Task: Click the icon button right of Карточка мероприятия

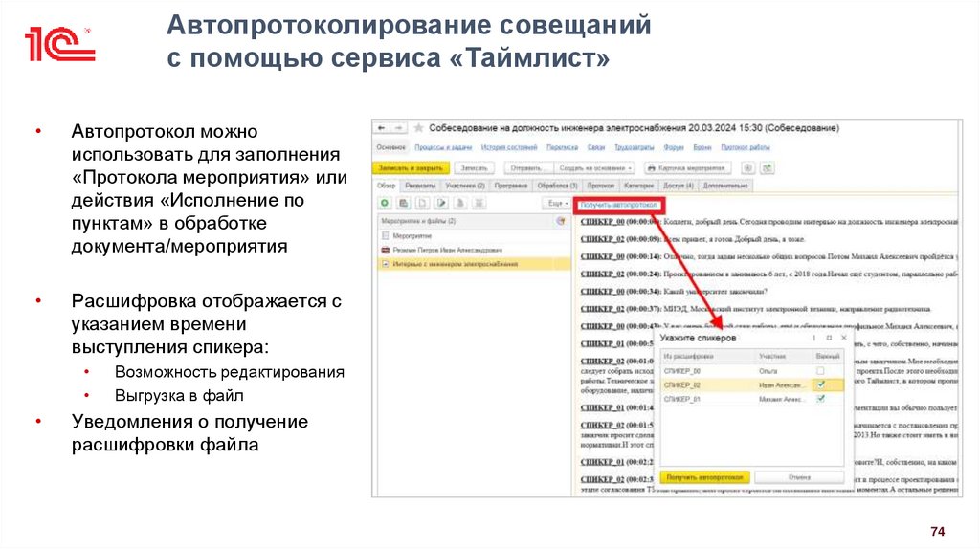Action: pyautogui.click(x=747, y=168)
